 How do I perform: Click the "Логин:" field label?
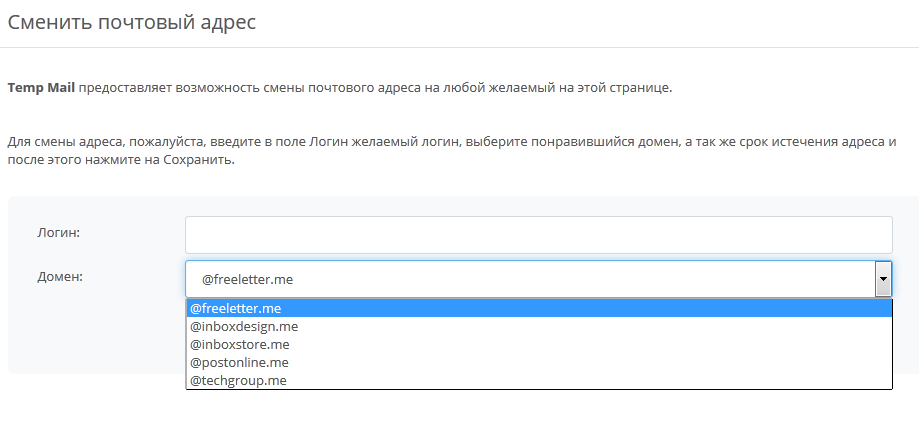click(59, 232)
